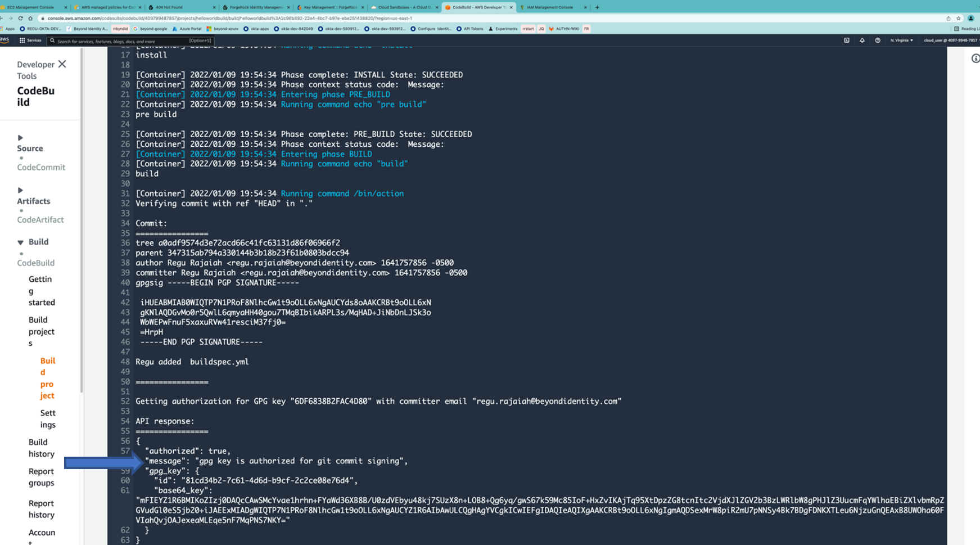
Task: Expand the Artifacts section in sidebar
Action: click(20, 190)
